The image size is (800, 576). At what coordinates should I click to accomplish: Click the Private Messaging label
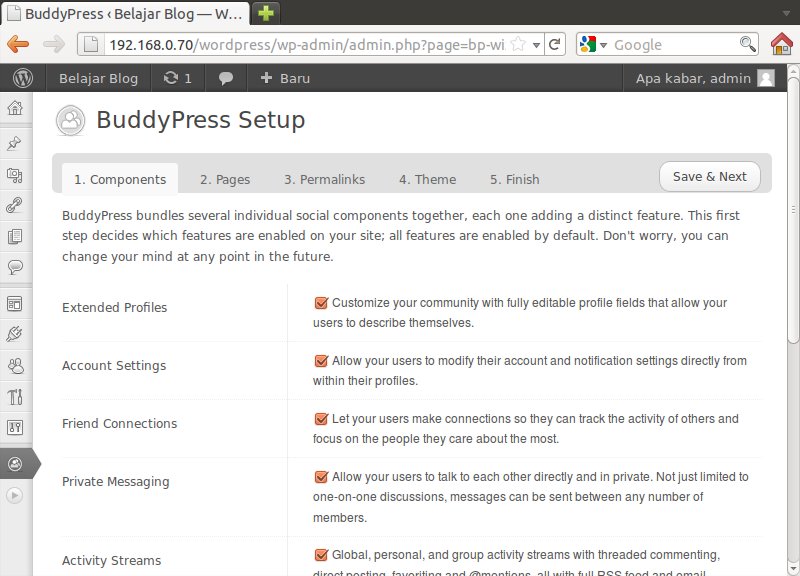tap(115, 482)
